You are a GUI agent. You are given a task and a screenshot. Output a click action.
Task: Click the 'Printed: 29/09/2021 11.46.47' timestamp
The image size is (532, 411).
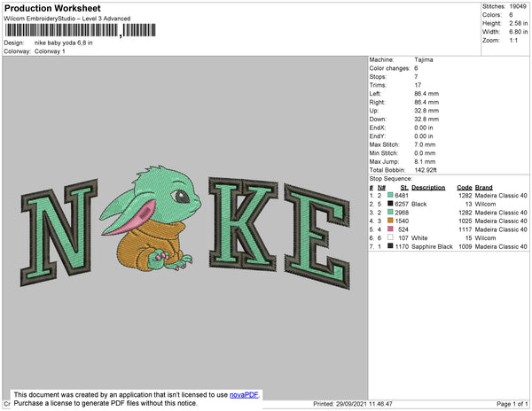point(353,404)
